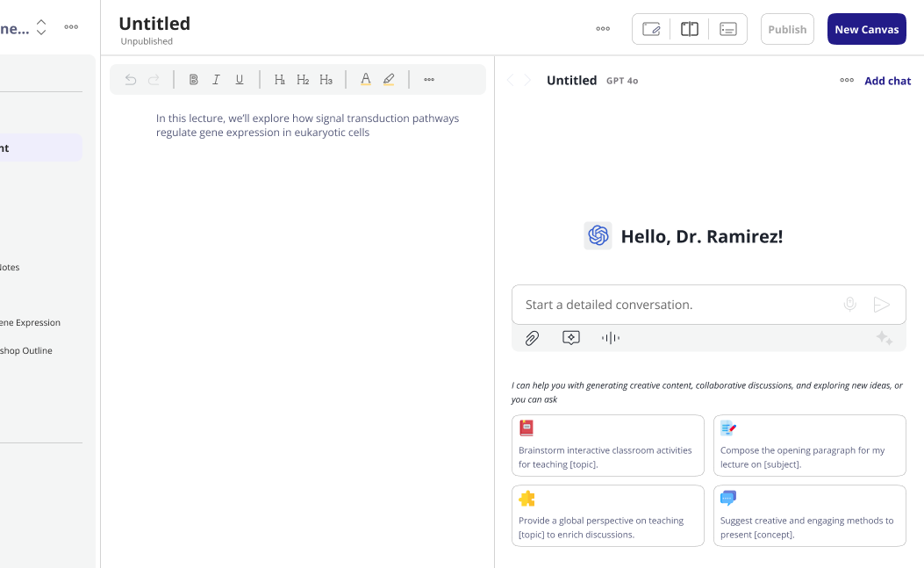The width and height of the screenshot is (924, 568).
Task: Toggle underline formatting
Action: pos(240,80)
